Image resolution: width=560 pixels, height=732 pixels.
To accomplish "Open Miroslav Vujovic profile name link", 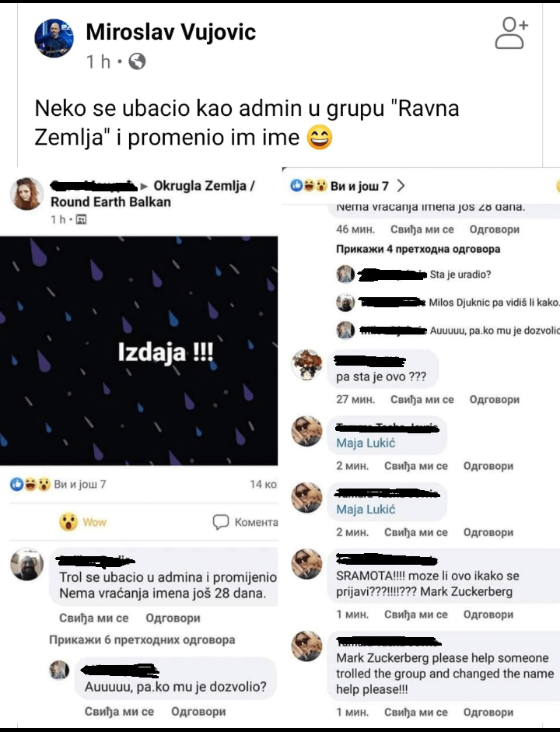I will [x=171, y=32].
